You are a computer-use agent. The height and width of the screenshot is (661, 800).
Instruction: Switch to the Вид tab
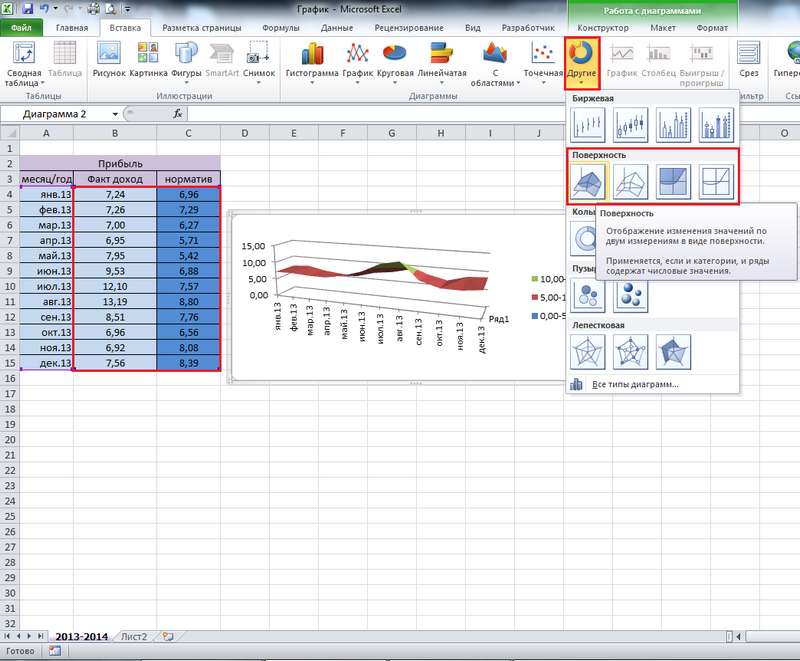472,28
